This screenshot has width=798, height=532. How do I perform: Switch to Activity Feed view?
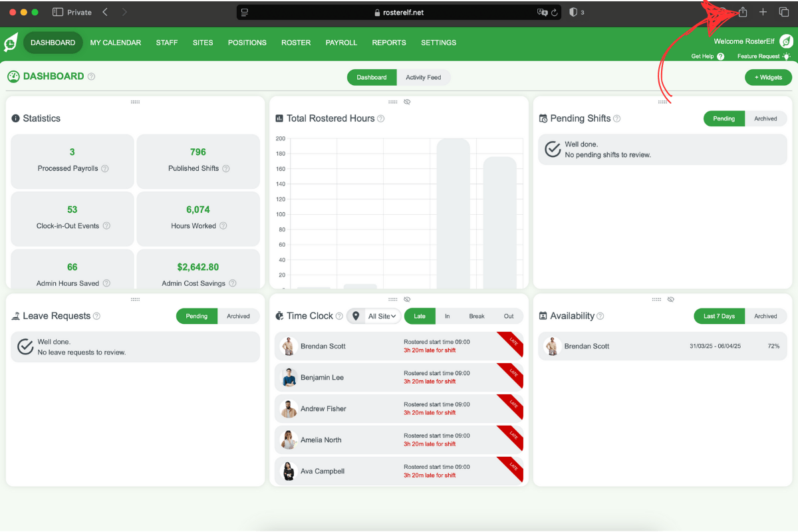point(424,78)
